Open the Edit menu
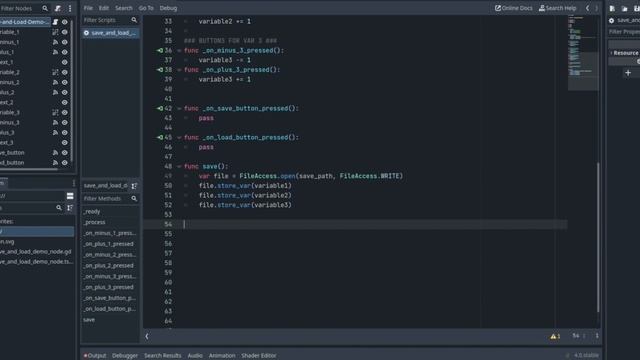The image size is (640, 360). point(104,8)
